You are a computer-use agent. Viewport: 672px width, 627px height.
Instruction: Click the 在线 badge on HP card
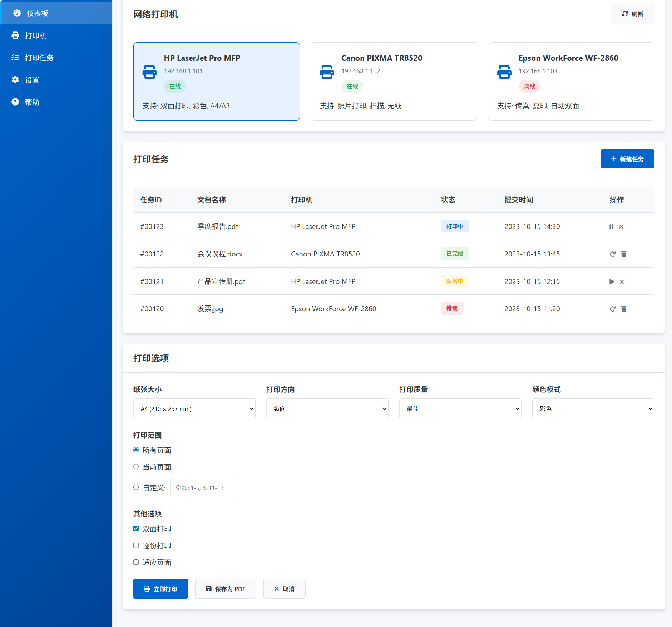coord(175,86)
